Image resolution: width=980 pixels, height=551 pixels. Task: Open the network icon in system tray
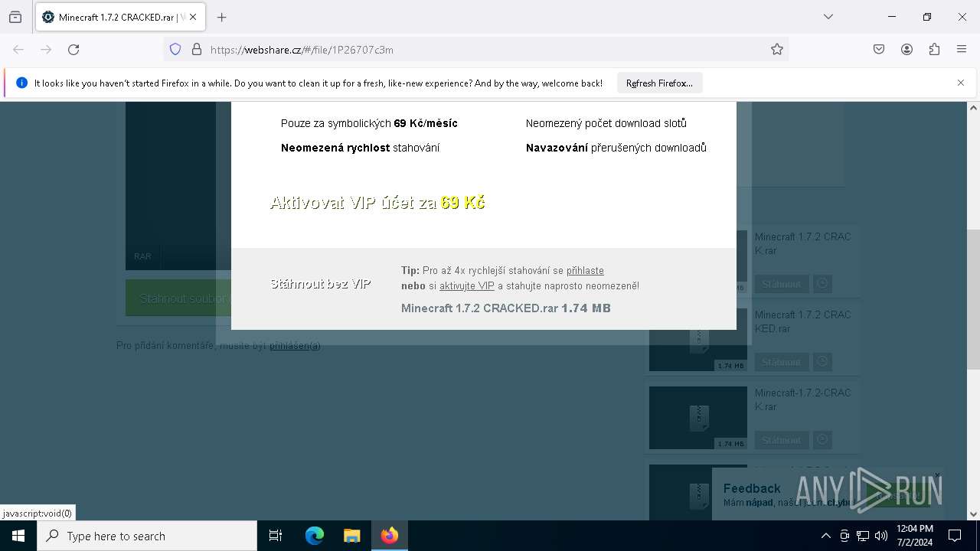point(863,536)
